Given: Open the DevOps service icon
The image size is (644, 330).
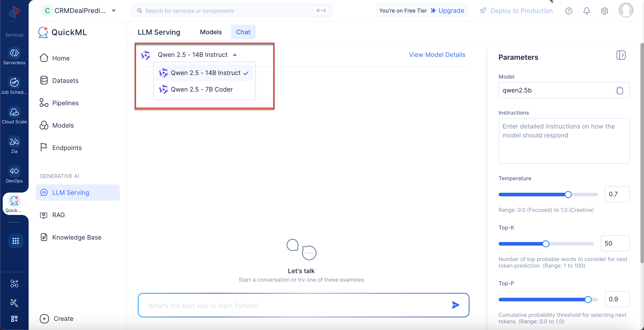Looking at the screenshot, I should 14,171.
